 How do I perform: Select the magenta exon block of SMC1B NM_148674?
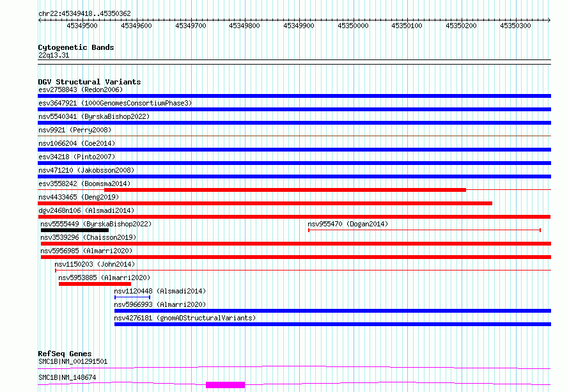click(x=225, y=385)
